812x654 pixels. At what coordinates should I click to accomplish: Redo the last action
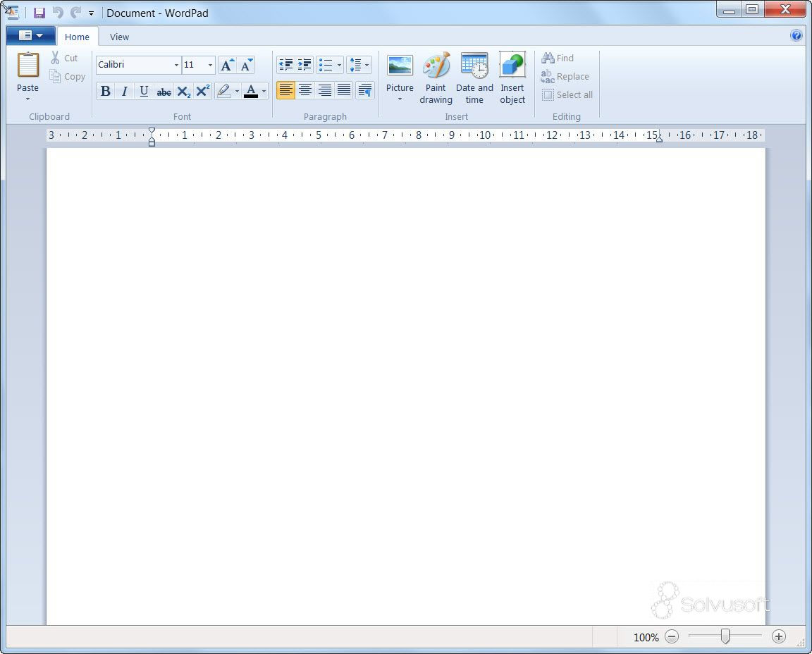pyautogui.click(x=75, y=13)
